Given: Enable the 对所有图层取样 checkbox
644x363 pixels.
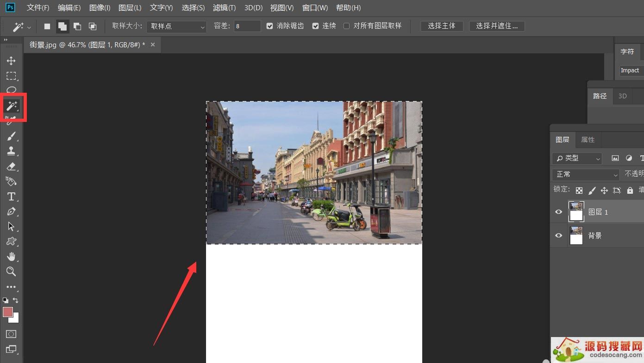Looking at the screenshot, I should click(346, 26).
